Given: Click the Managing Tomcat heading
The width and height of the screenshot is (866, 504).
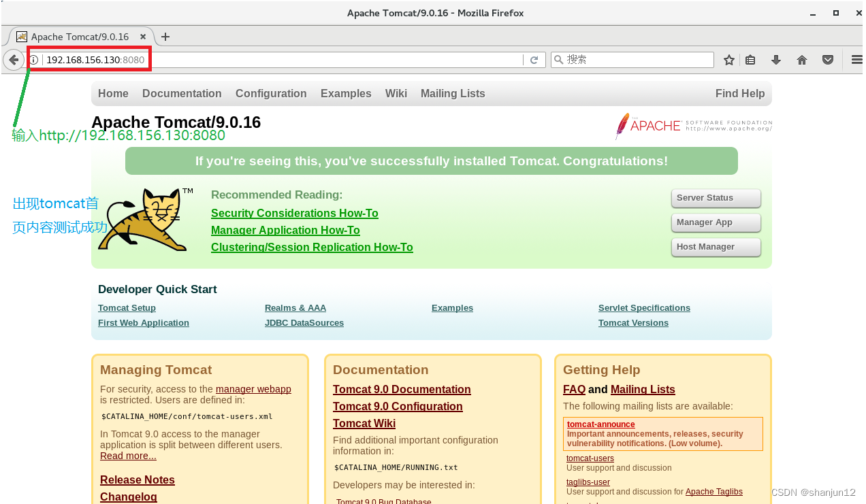Looking at the screenshot, I should [x=156, y=370].
